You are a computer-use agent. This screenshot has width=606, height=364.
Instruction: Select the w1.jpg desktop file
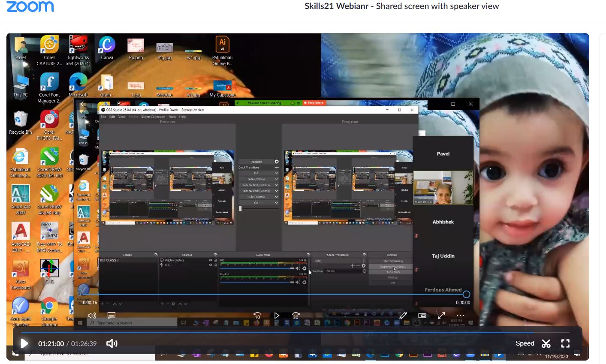point(193,53)
